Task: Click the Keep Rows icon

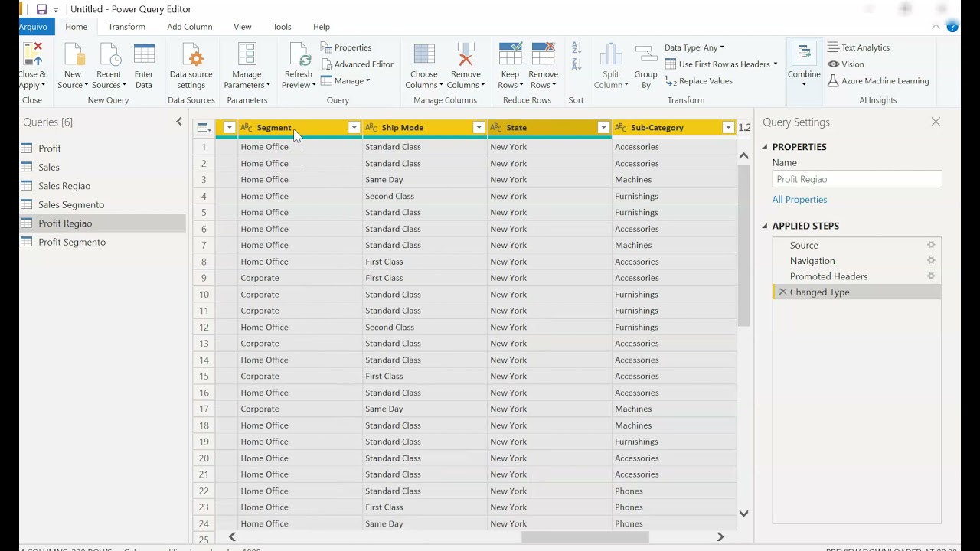Action: click(510, 55)
